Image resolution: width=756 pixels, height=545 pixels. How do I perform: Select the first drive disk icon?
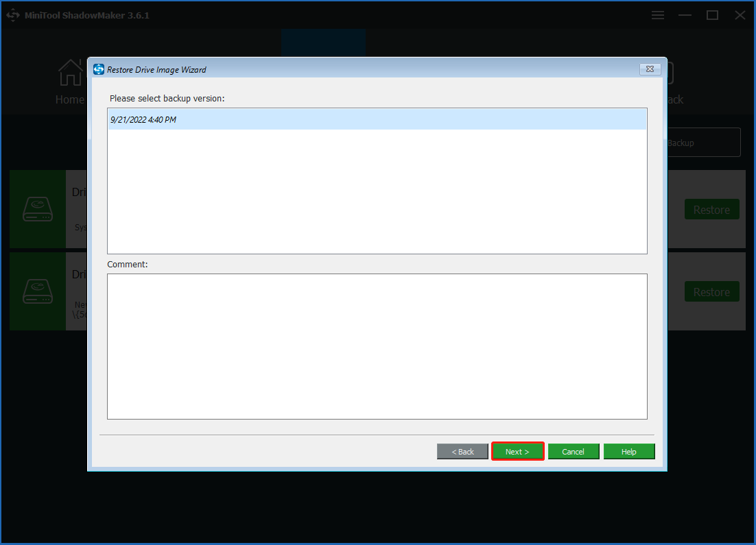[37, 209]
